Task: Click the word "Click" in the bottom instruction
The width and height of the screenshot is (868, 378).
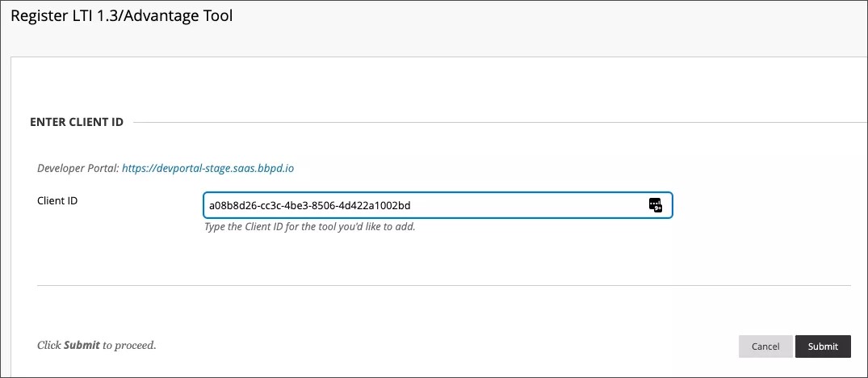Action: point(48,345)
